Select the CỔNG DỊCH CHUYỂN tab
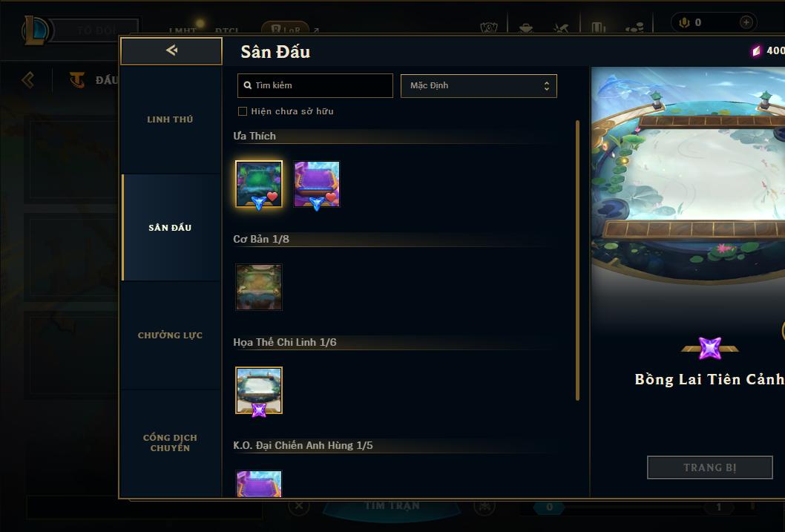 point(170,443)
